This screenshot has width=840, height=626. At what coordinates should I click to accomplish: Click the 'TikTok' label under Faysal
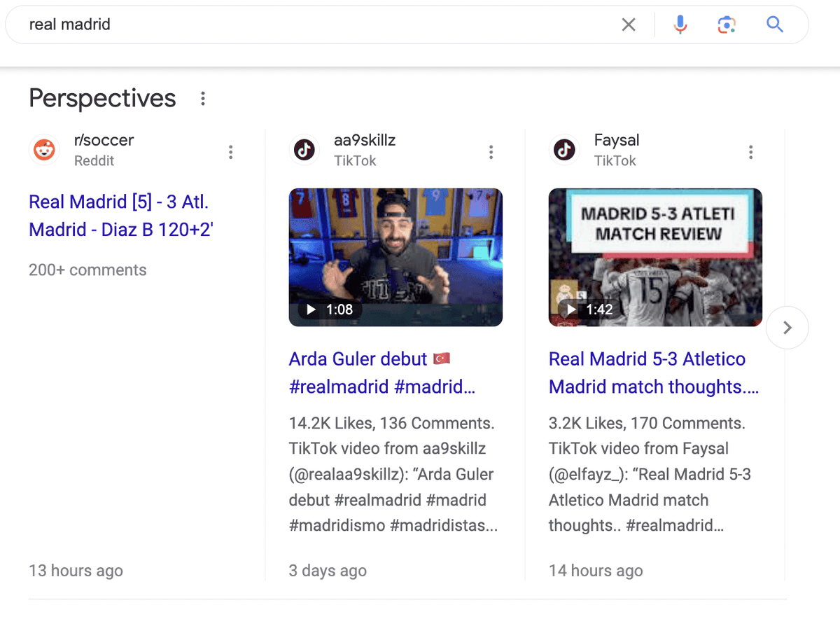click(615, 161)
